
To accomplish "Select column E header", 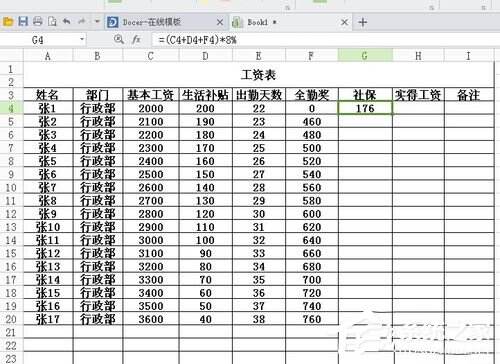I will [x=259, y=56].
